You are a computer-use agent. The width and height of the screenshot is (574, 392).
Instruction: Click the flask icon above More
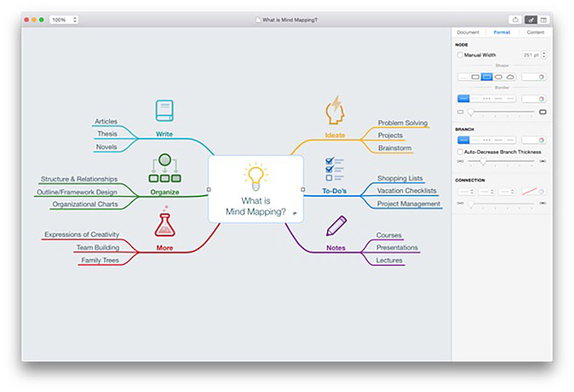pos(165,222)
